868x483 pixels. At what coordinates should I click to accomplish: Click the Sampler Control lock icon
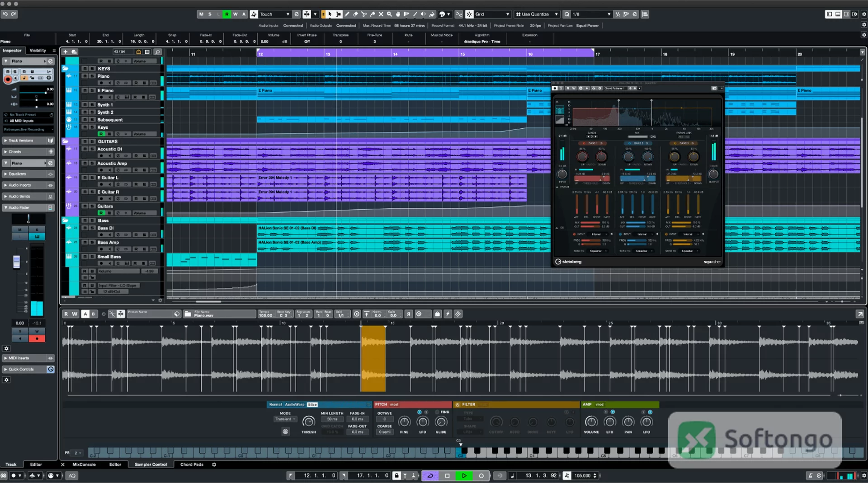tap(438, 314)
